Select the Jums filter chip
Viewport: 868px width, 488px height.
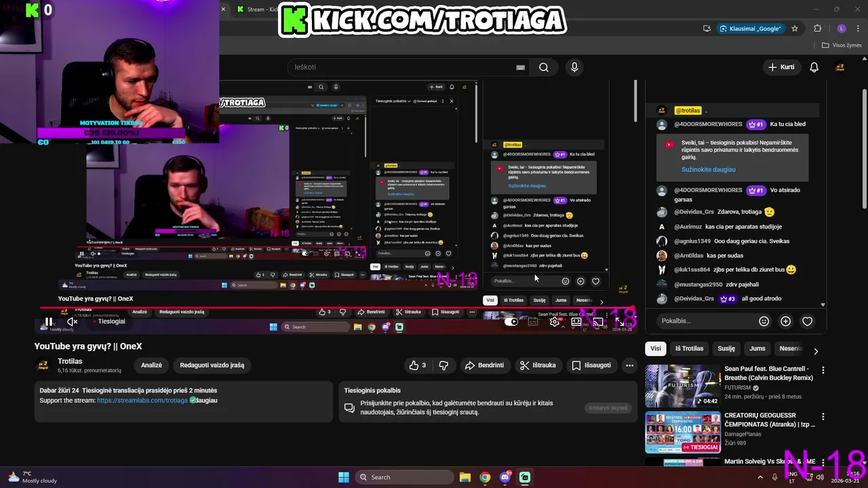(757, 348)
